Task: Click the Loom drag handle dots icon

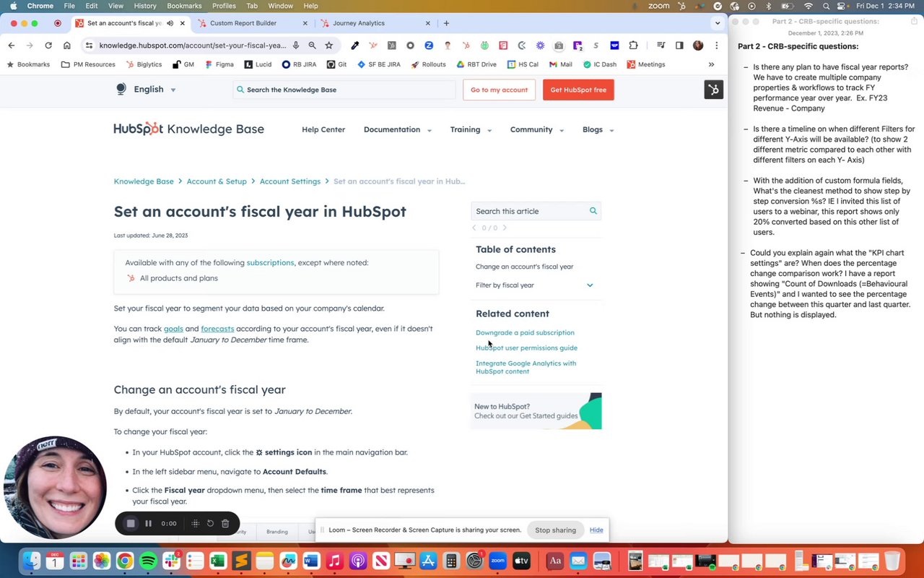Action: tap(195, 523)
